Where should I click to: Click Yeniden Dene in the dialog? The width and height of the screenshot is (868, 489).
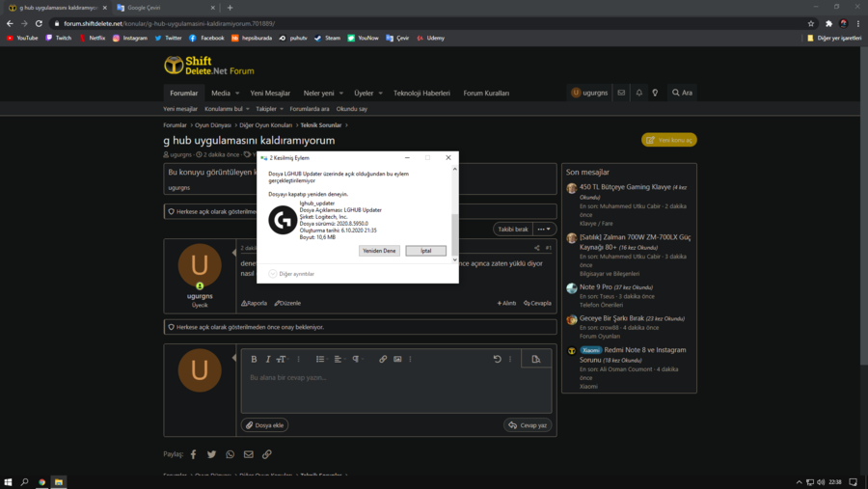379,251
